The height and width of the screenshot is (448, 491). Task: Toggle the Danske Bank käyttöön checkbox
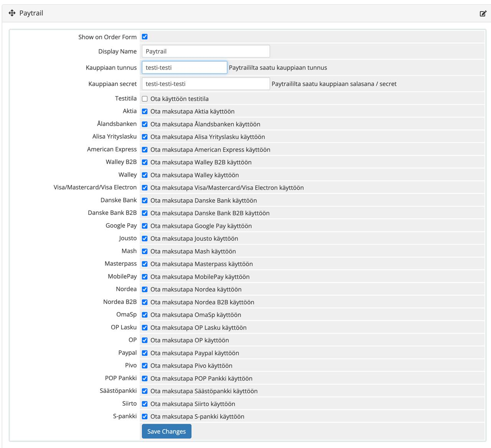coord(145,200)
